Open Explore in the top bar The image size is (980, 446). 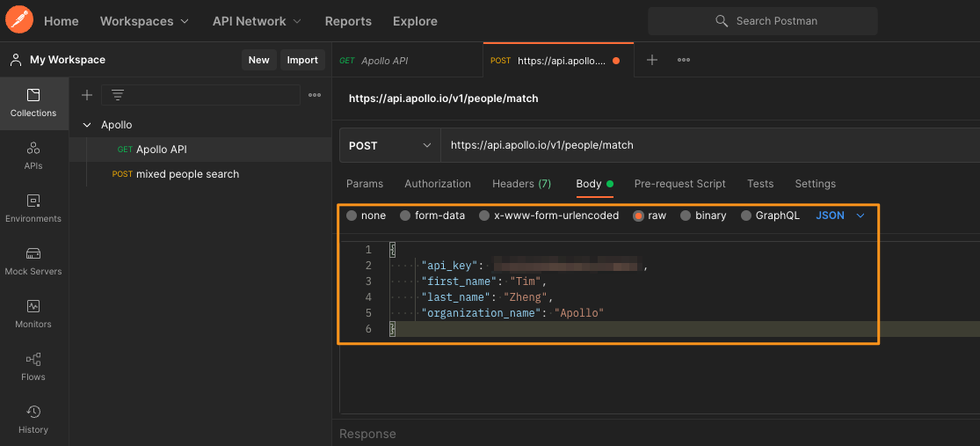pyautogui.click(x=415, y=21)
